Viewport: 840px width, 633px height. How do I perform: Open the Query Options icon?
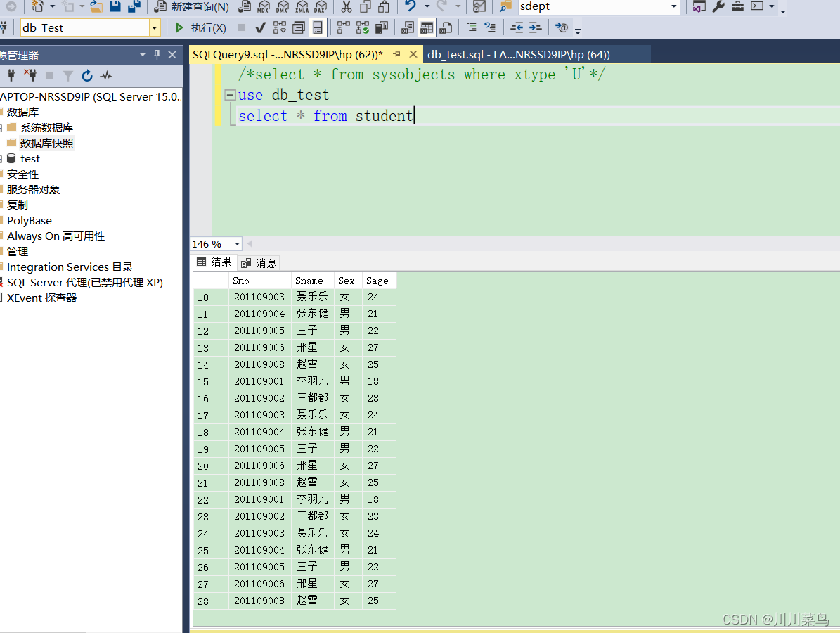coord(299,28)
